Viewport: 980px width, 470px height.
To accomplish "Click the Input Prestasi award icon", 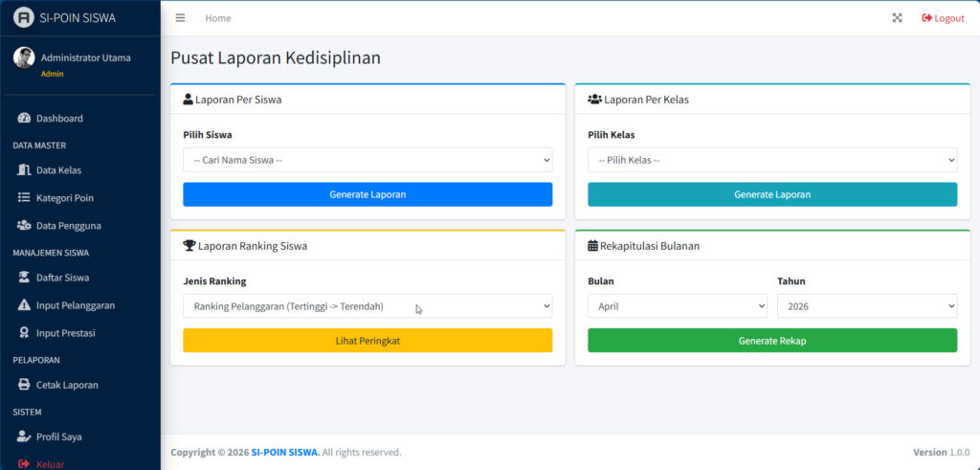I will 25,333.
